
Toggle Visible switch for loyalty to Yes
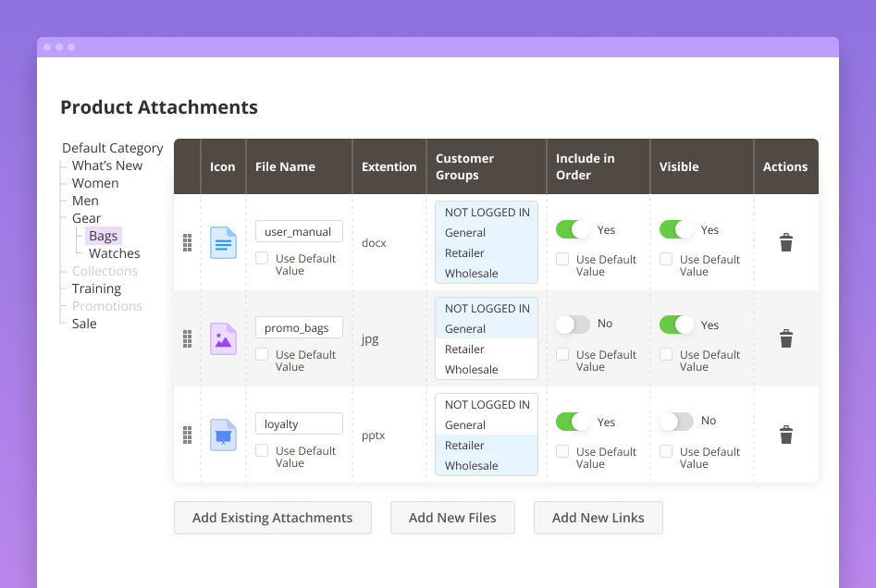[x=677, y=421]
